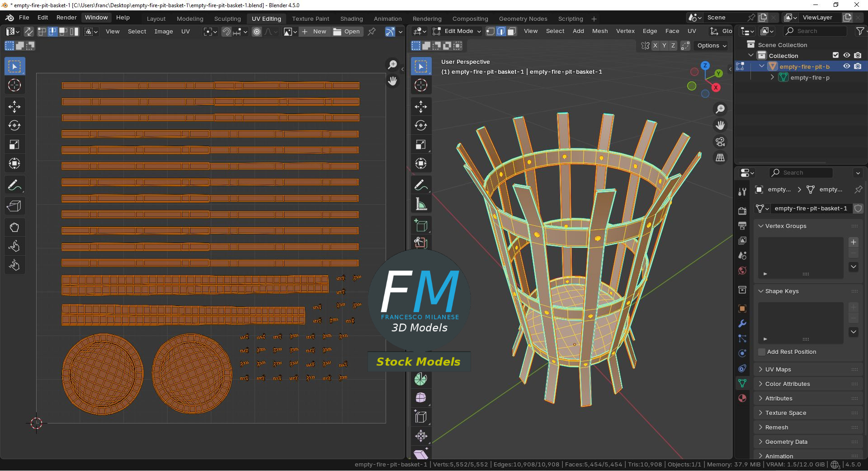This screenshot has width=868, height=471.
Task: Uncheck Collection exclude from view layer checkbox
Action: (836, 55)
